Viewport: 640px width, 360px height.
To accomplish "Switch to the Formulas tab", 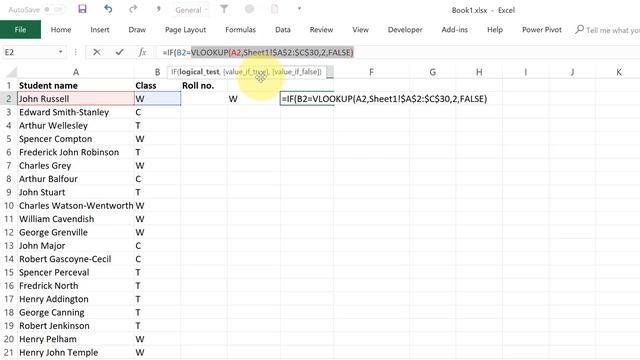I will 240,29.
